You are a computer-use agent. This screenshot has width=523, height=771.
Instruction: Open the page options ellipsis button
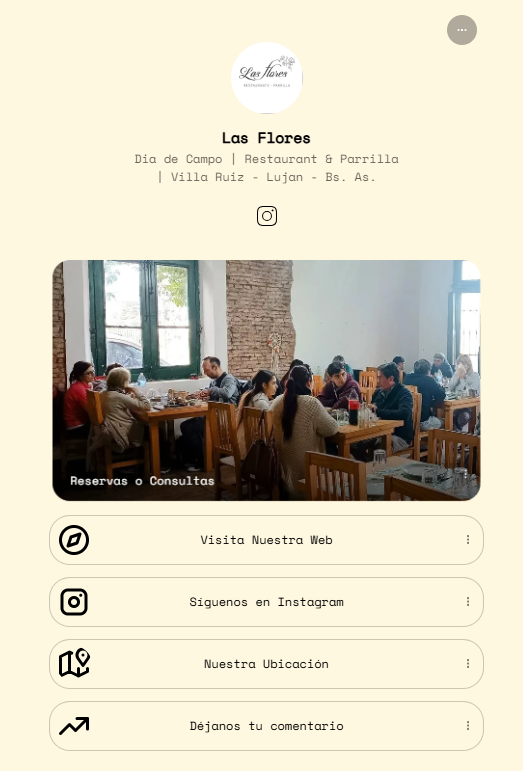pyautogui.click(x=462, y=30)
